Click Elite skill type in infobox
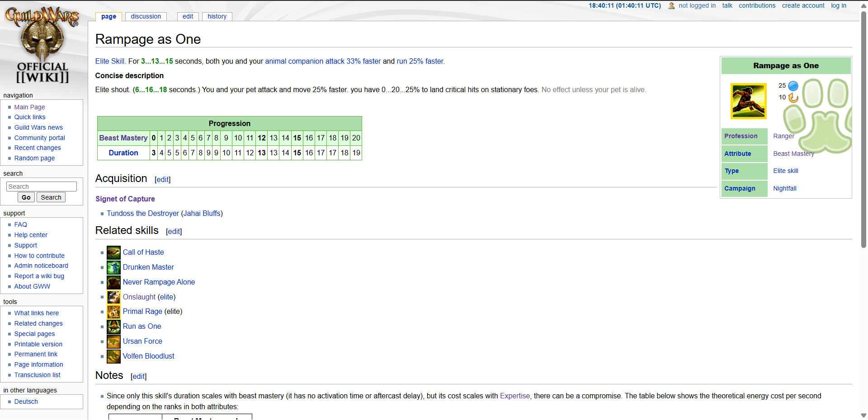868x420 pixels. 786,171
